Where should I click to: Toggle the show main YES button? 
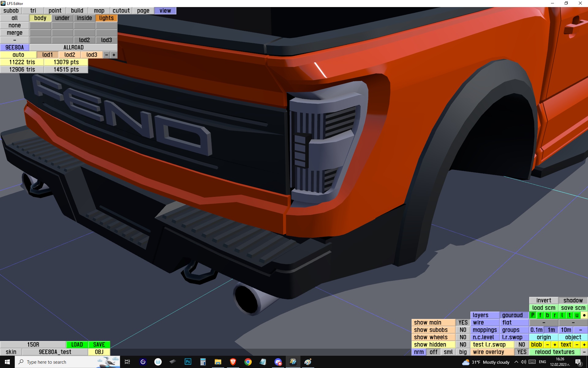click(x=463, y=323)
